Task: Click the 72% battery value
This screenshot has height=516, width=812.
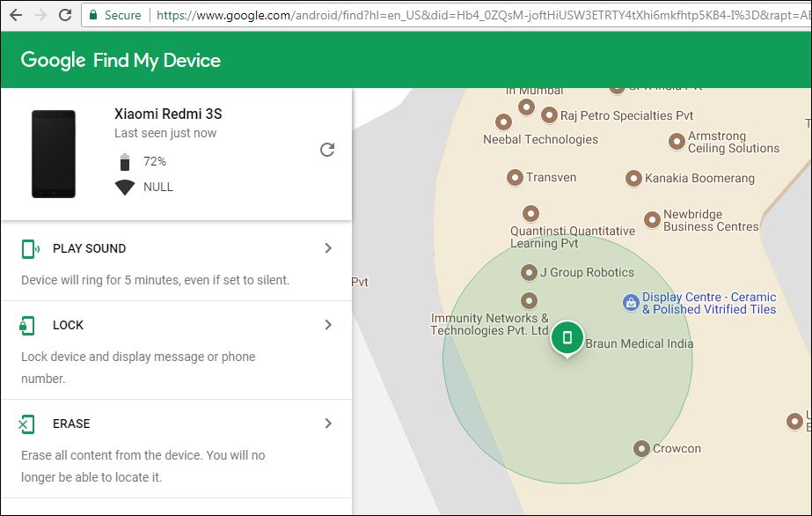Action: pos(155,162)
